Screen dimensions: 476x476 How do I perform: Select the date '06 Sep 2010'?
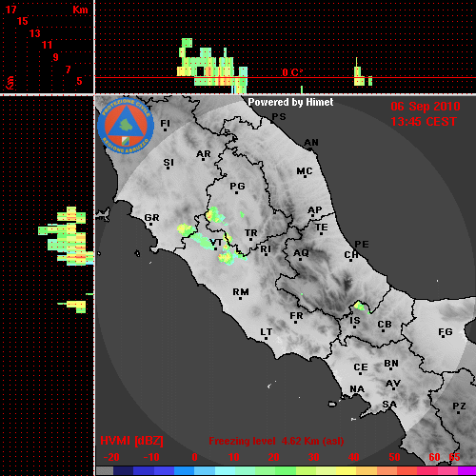click(x=426, y=107)
